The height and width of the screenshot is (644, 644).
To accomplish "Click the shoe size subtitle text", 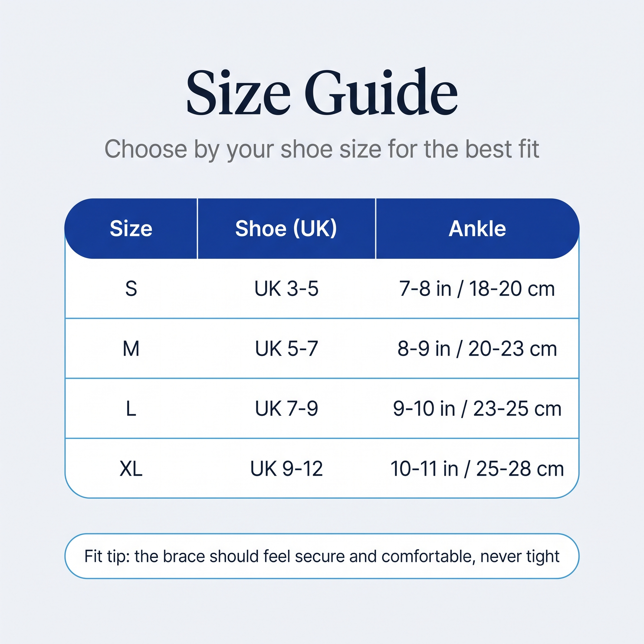I will [x=322, y=149].
